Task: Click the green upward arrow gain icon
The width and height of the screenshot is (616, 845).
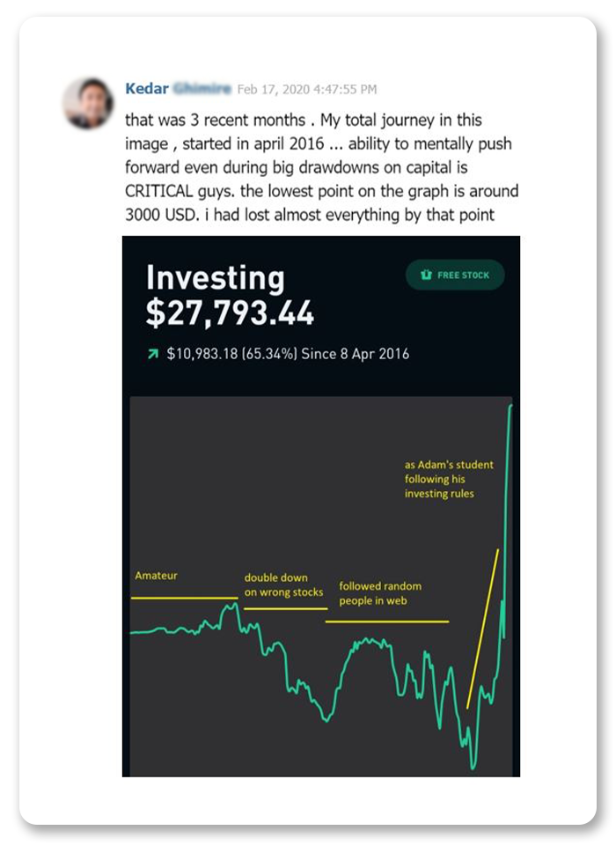Action: [153, 354]
